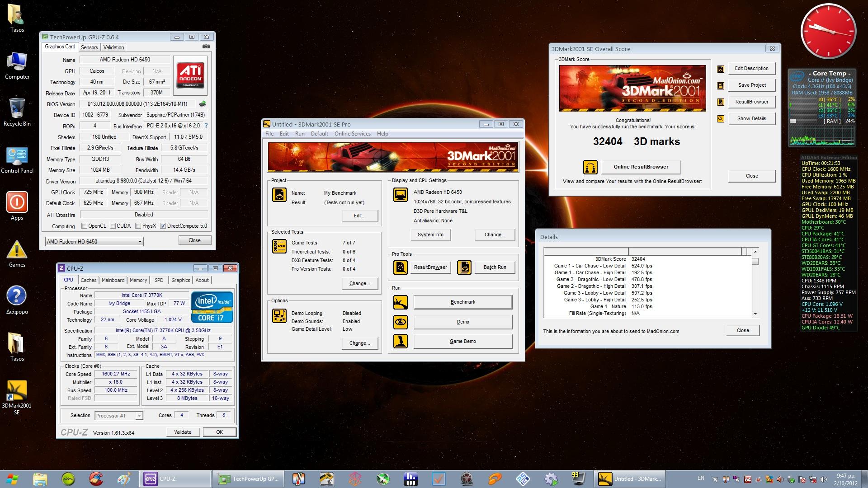Viewport: 868px width, 488px height.
Task: Click the Edit... button under Project
Action: pos(360,216)
